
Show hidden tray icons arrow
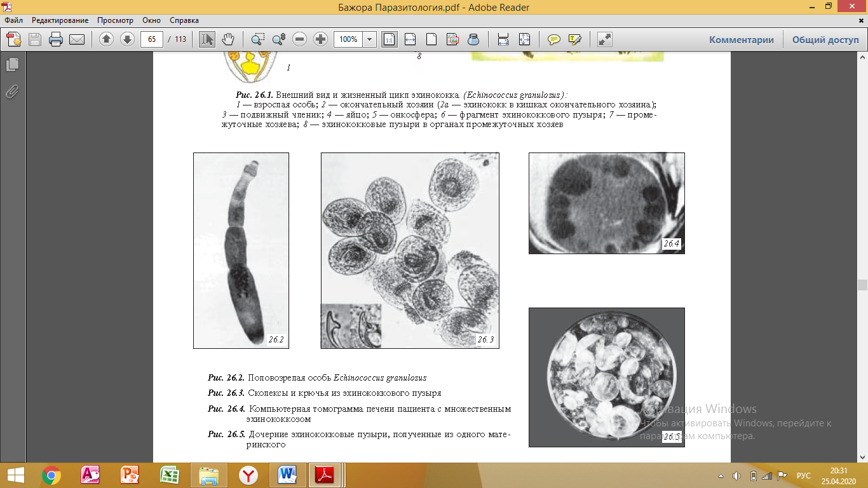pos(721,475)
